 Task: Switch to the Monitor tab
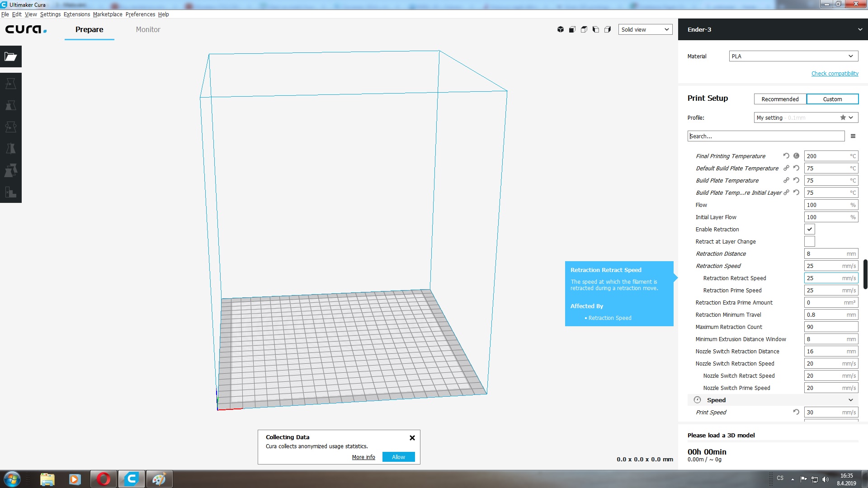pyautogui.click(x=148, y=30)
